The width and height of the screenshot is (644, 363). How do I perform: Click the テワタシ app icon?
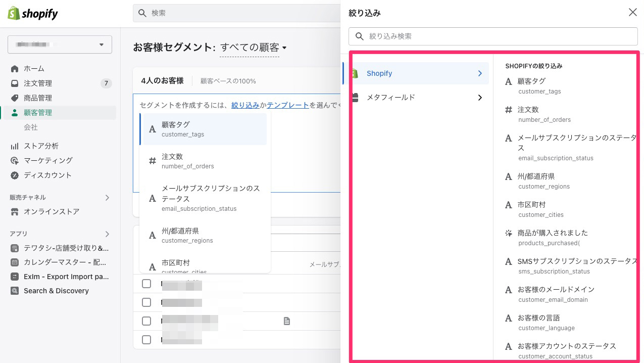tap(15, 248)
